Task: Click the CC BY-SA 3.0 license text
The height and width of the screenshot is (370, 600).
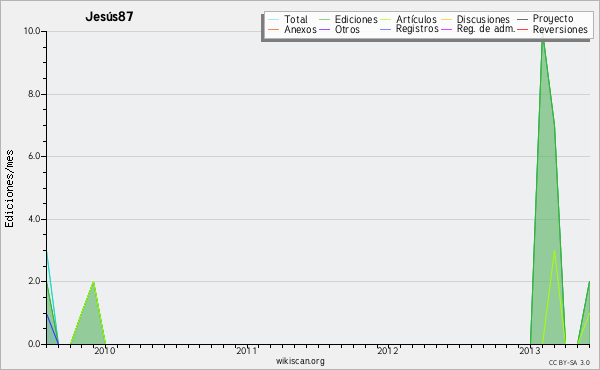Action: pos(569,363)
